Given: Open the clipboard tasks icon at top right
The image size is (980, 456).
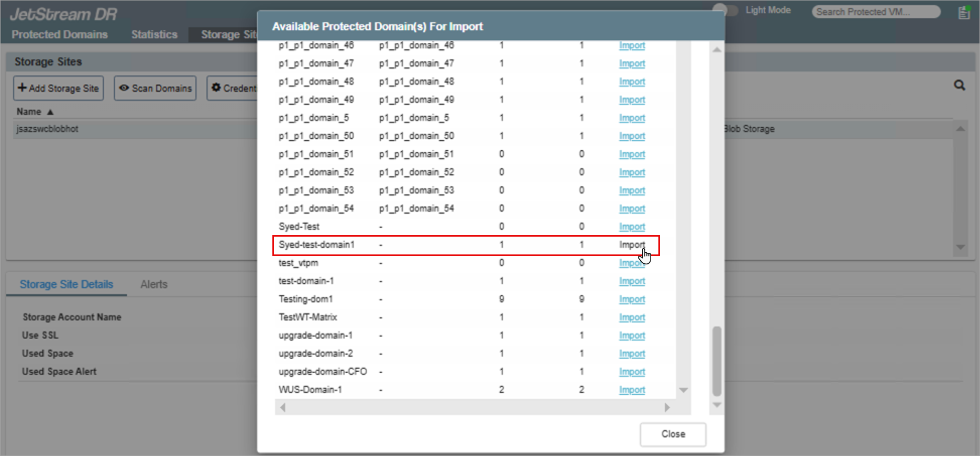Looking at the screenshot, I should point(964,13).
